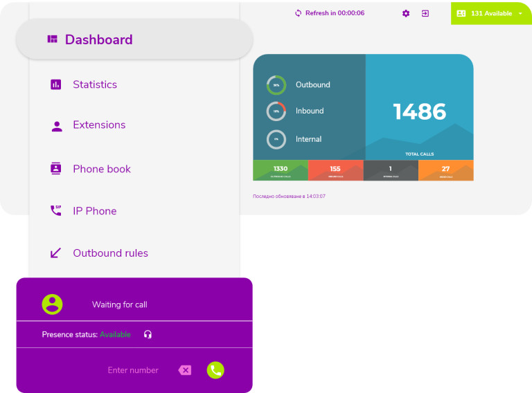Image resolution: width=532 pixels, height=393 pixels.
Task: Click the Refresh countdown button
Action: pos(329,13)
